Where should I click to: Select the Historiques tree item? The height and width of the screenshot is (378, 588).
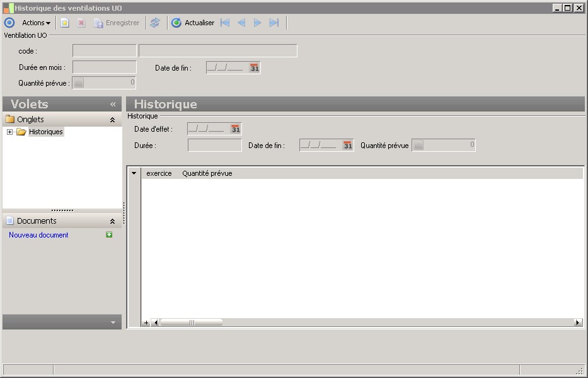pos(46,132)
